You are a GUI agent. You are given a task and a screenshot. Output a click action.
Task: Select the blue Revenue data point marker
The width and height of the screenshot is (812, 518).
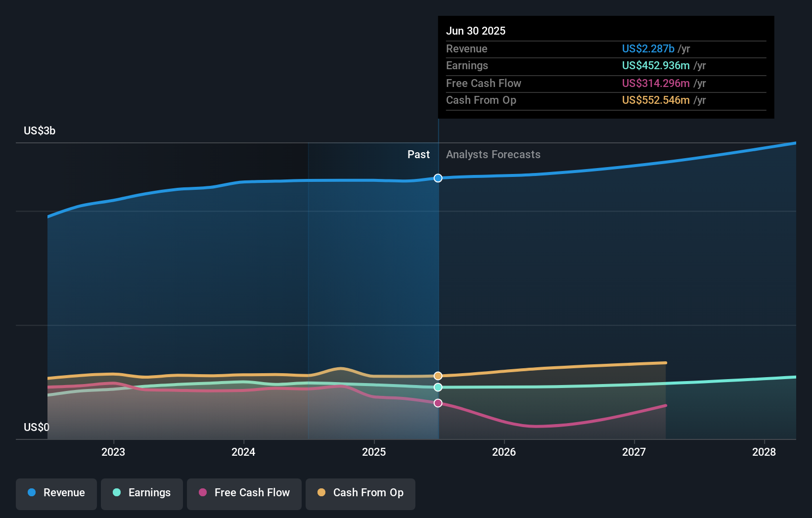click(x=438, y=178)
